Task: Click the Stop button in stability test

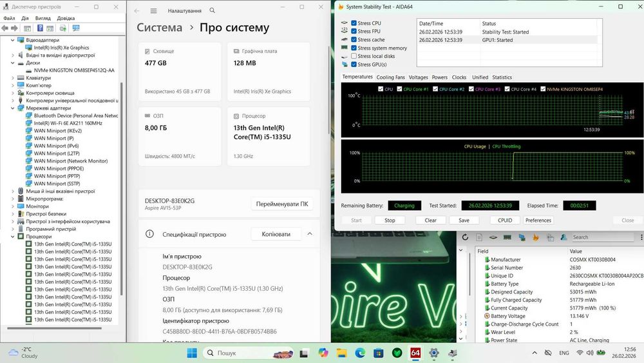Action: 390,221
